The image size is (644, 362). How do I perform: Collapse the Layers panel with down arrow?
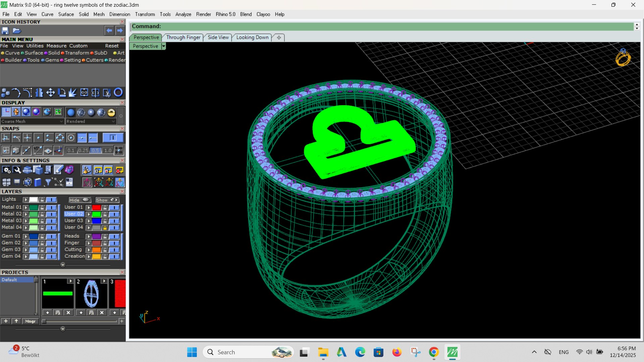click(63, 265)
